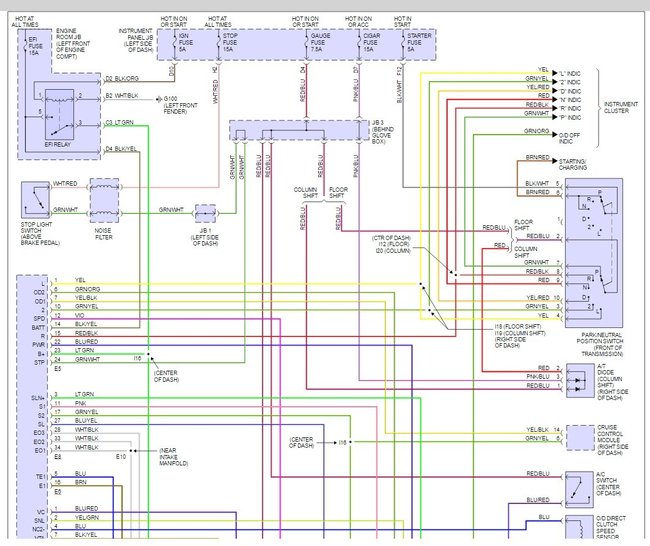Click the NOISE FILTER label

(x=103, y=234)
